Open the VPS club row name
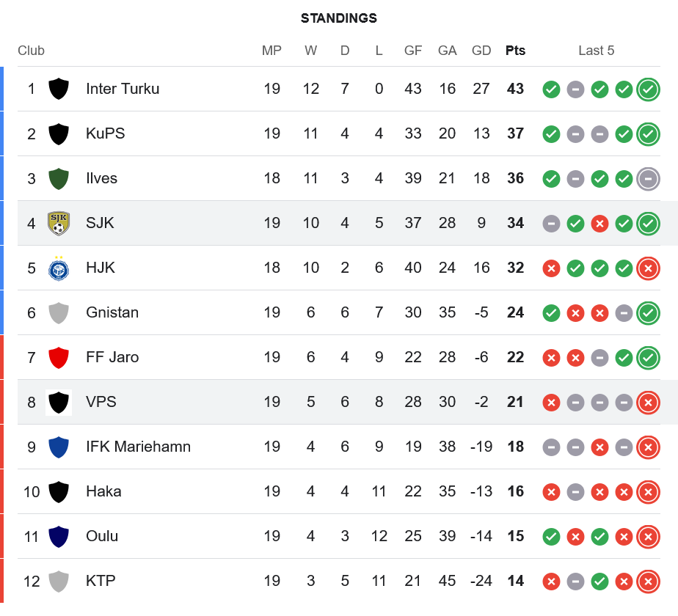This screenshot has height=616, width=678. point(101,402)
